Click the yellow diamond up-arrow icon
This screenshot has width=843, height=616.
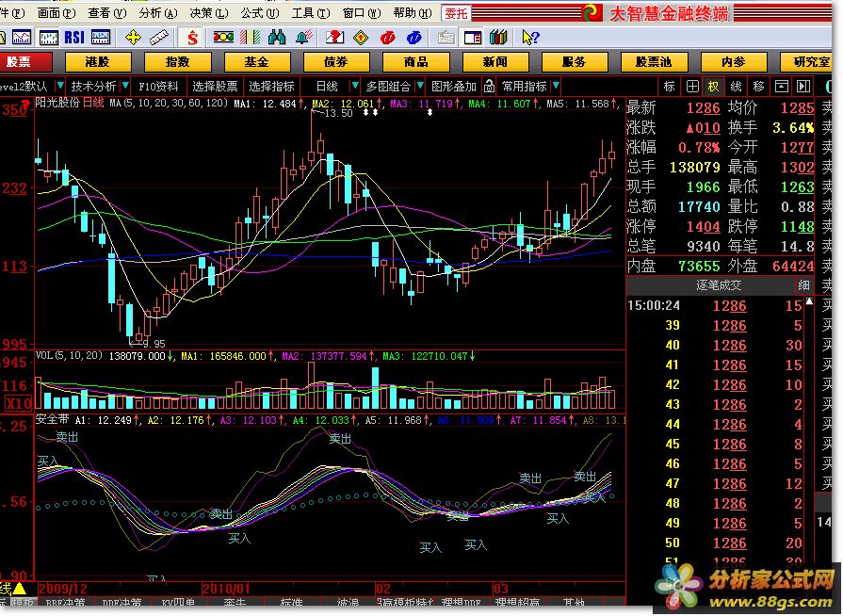[x=361, y=37]
